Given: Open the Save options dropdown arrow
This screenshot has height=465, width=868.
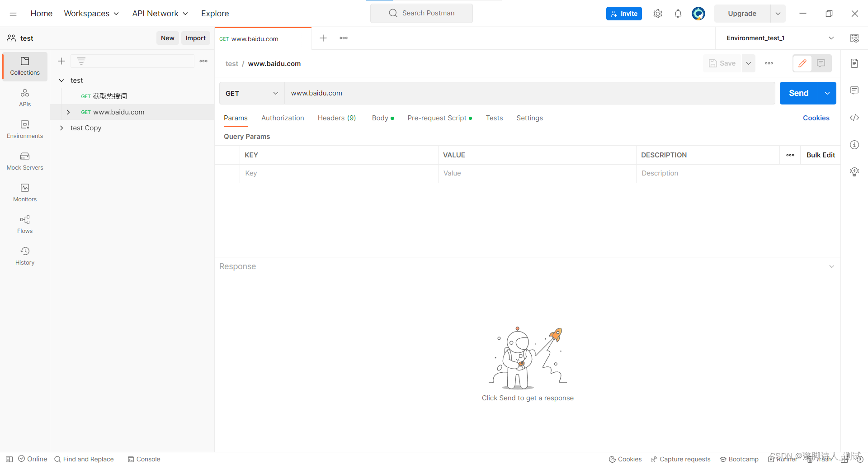Looking at the screenshot, I should coord(749,63).
